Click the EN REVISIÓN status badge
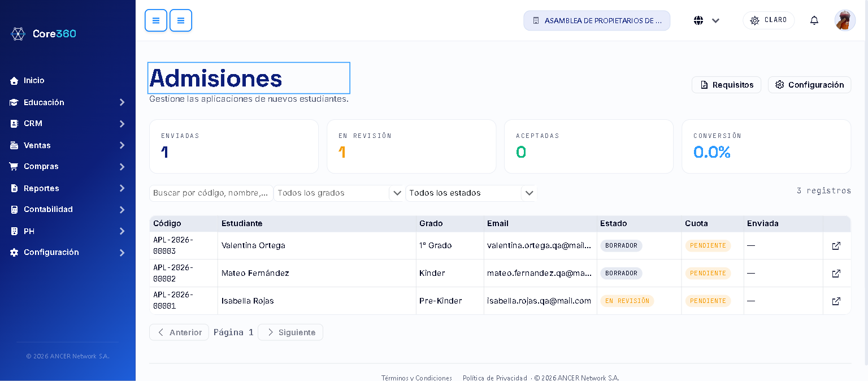 click(627, 301)
